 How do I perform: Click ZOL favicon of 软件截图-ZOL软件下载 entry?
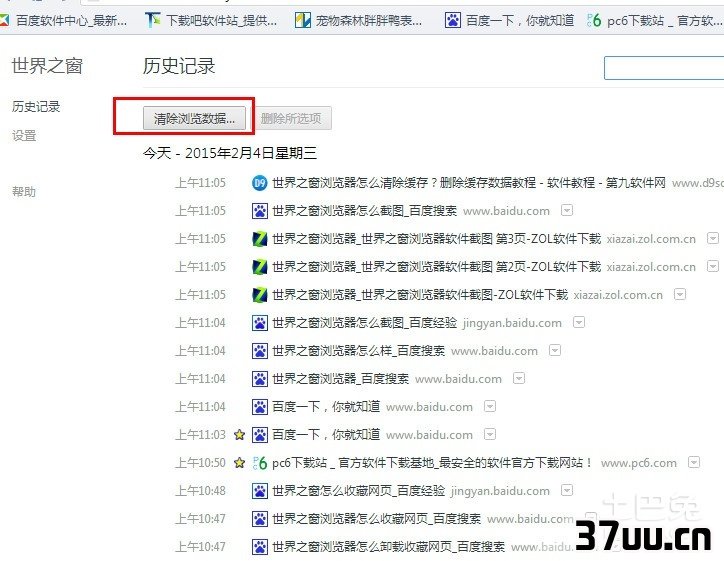pyautogui.click(x=259, y=295)
